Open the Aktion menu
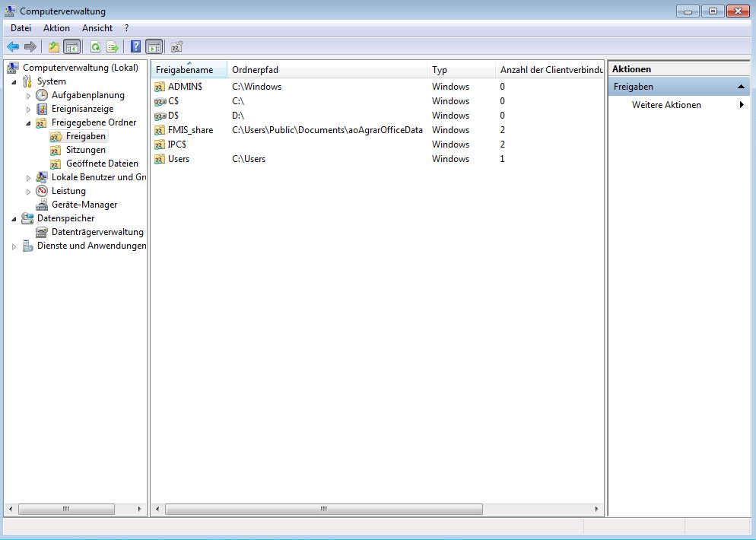The width and height of the screenshot is (756, 540). (x=56, y=28)
